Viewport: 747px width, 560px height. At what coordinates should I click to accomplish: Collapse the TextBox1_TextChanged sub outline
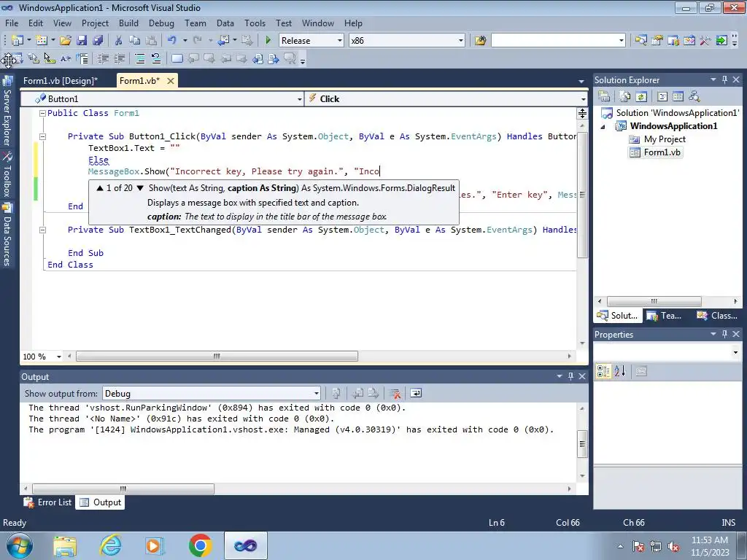tap(42, 230)
